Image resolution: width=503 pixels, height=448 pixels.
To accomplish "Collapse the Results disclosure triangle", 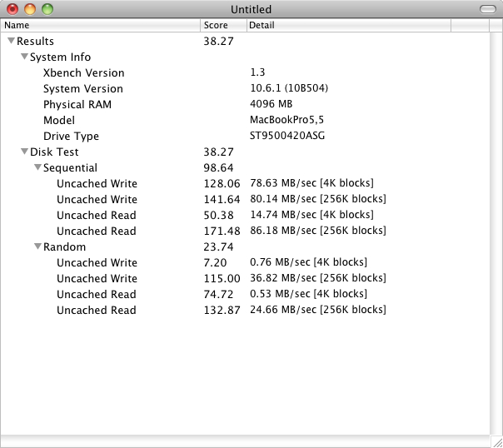I will (11, 41).
